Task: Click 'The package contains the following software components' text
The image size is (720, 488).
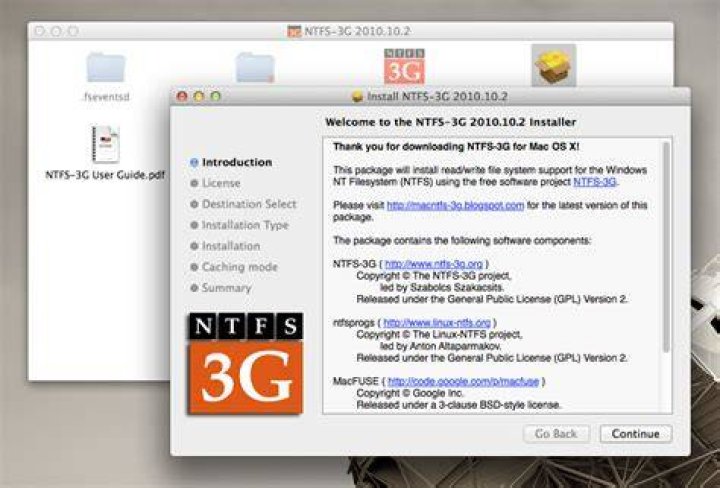Action: point(462,241)
